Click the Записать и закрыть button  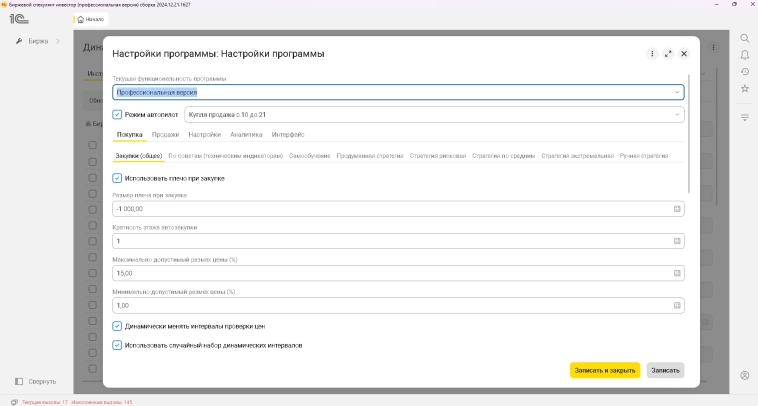(x=604, y=370)
